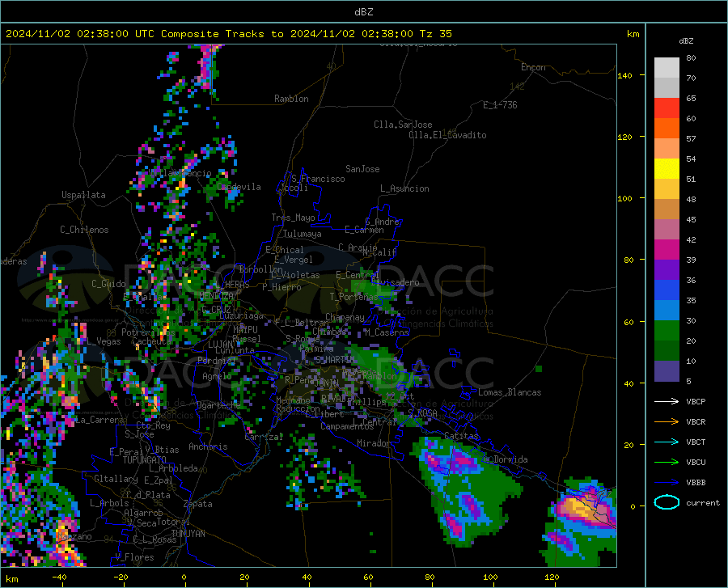
Task: Click the 'Mirador' map label
Action: pos(374,443)
